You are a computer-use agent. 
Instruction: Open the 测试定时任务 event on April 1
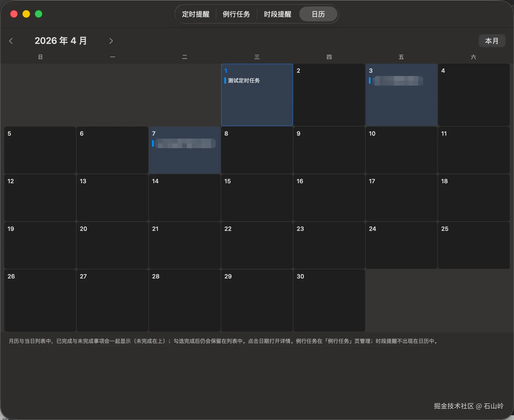(x=244, y=81)
